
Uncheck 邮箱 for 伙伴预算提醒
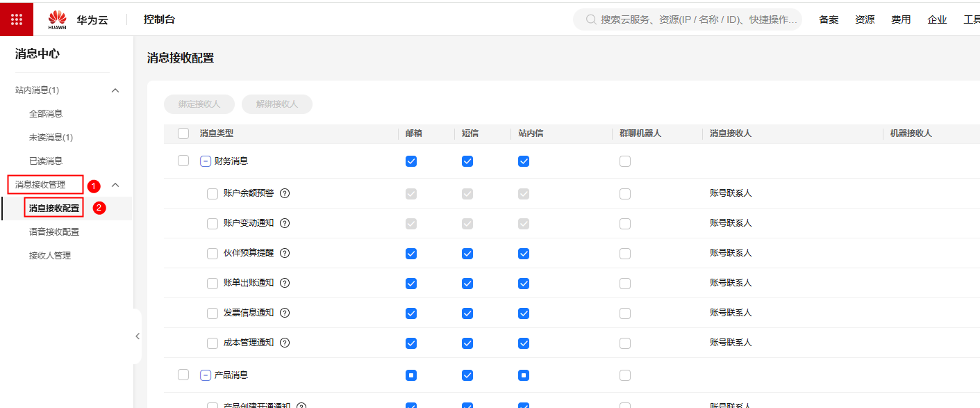coord(411,254)
